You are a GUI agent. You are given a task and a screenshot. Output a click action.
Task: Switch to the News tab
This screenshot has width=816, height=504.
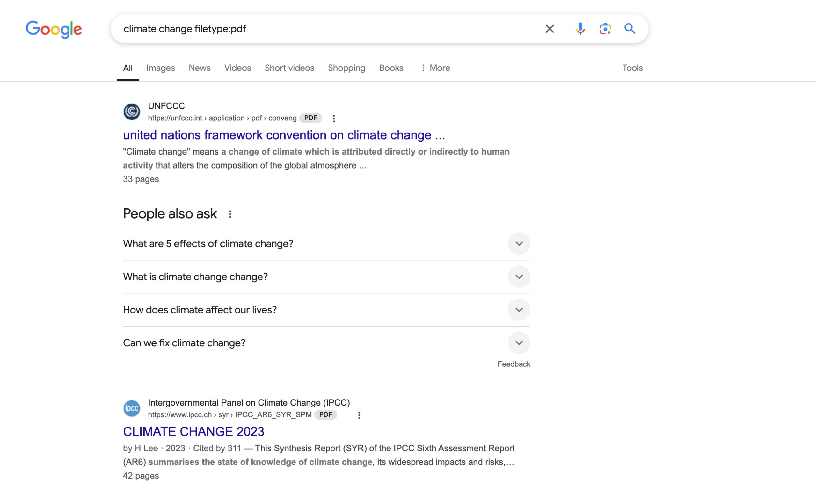pyautogui.click(x=200, y=68)
